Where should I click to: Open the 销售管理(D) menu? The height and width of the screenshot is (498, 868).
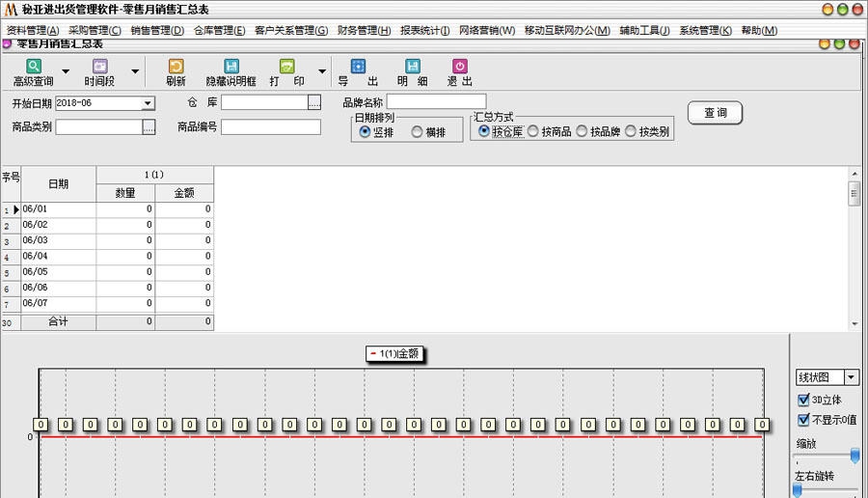click(156, 30)
